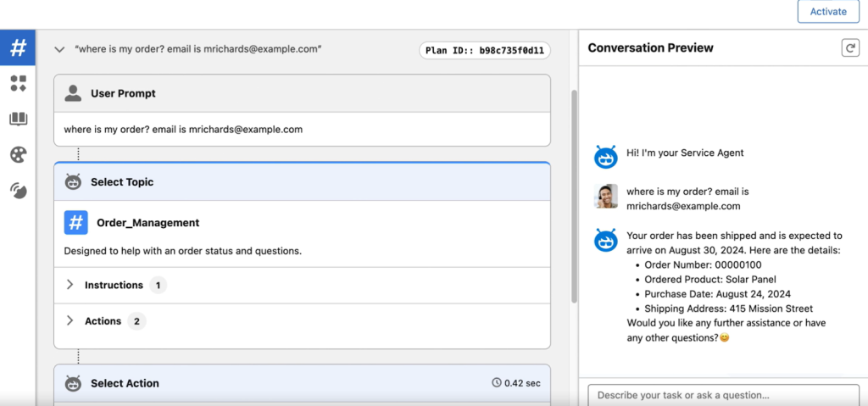Open the Library book sidebar icon

[x=19, y=119]
